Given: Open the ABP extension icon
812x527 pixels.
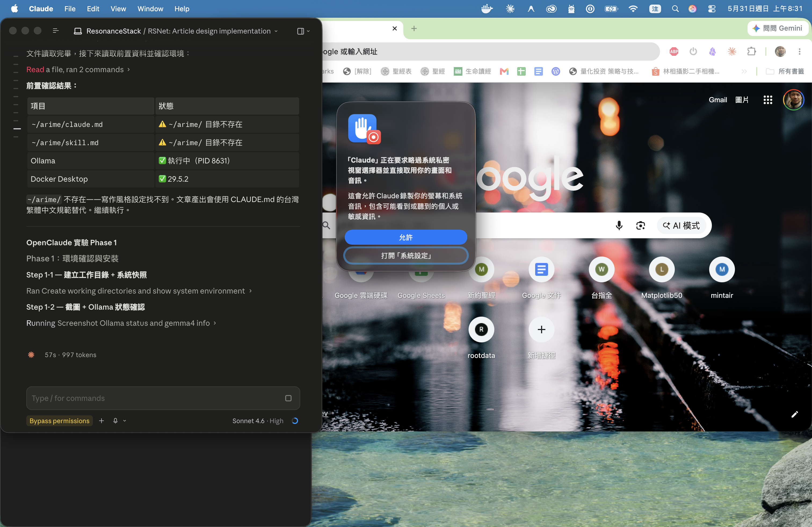Looking at the screenshot, I should pyautogui.click(x=674, y=52).
